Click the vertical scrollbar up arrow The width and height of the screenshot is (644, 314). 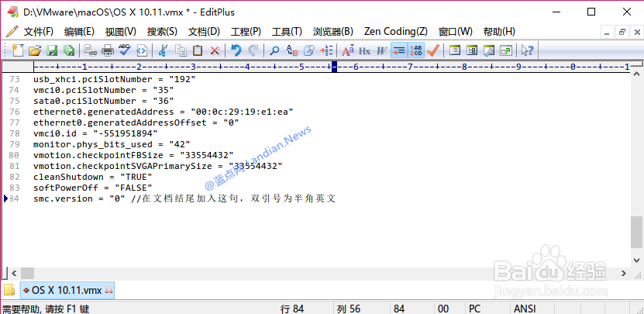[x=636, y=74]
